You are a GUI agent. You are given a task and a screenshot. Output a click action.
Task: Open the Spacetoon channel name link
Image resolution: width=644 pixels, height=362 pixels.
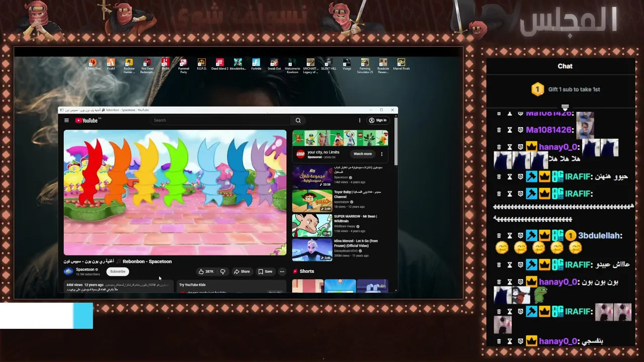tap(85, 269)
